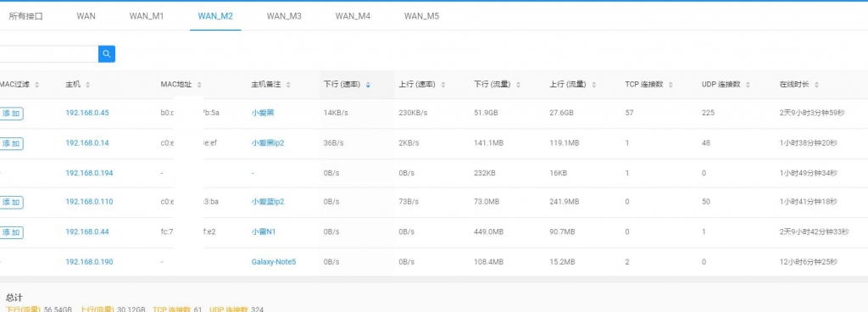Image resolution: width=868 pixels, height=312 pixels.
Task: Sort by MAC地址 column arrows
Action: (199, 85)
